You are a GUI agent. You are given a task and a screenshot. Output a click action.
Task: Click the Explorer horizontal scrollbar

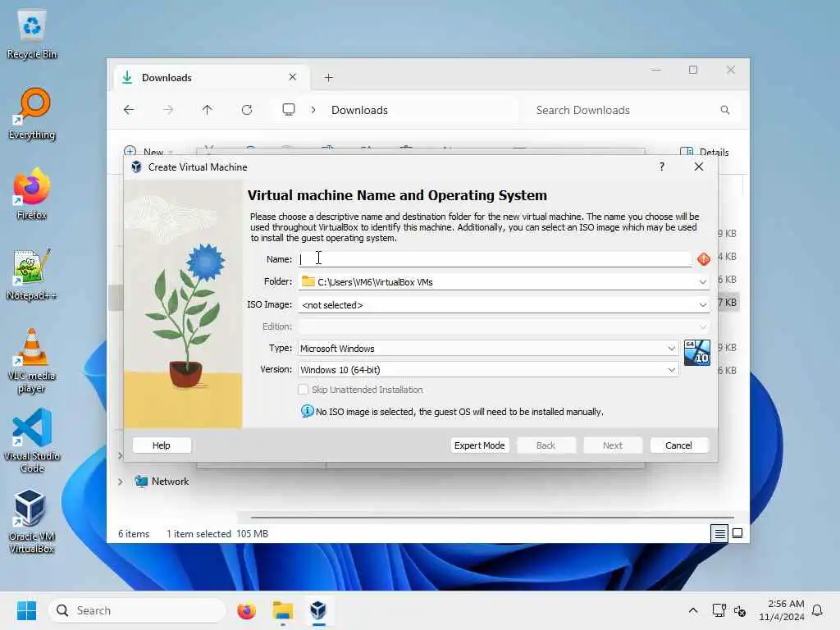pyautogui.click(x=492, y=518)
